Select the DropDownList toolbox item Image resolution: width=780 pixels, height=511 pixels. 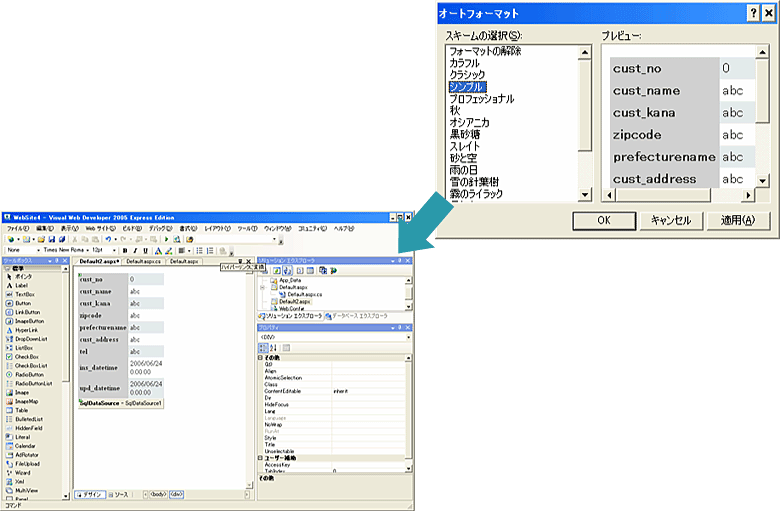(32, 338)
